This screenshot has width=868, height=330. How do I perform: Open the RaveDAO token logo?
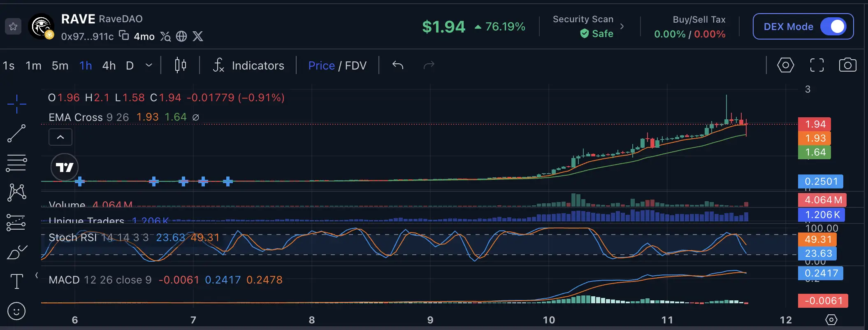click(41, 27)
